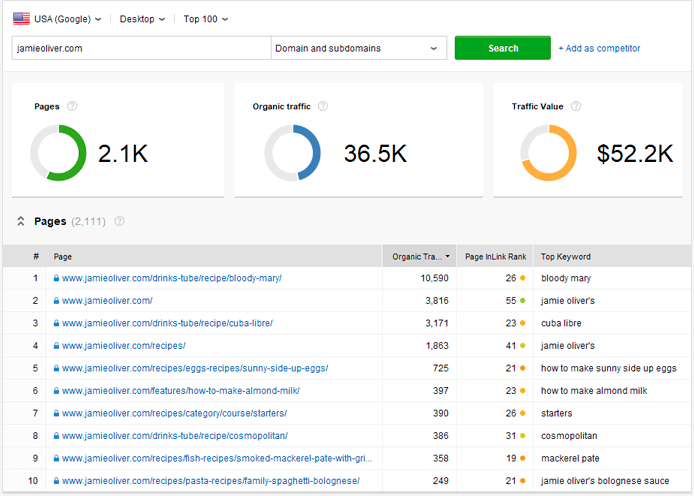Open the www.jamieoliver.com/ homepage link
This screenshot has width=694, height=496.
point(107,300)
